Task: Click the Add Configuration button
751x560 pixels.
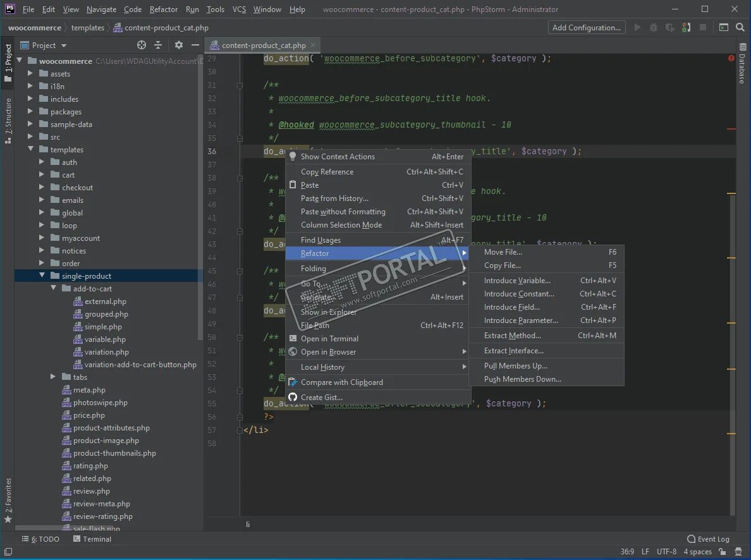Action: 587,27
